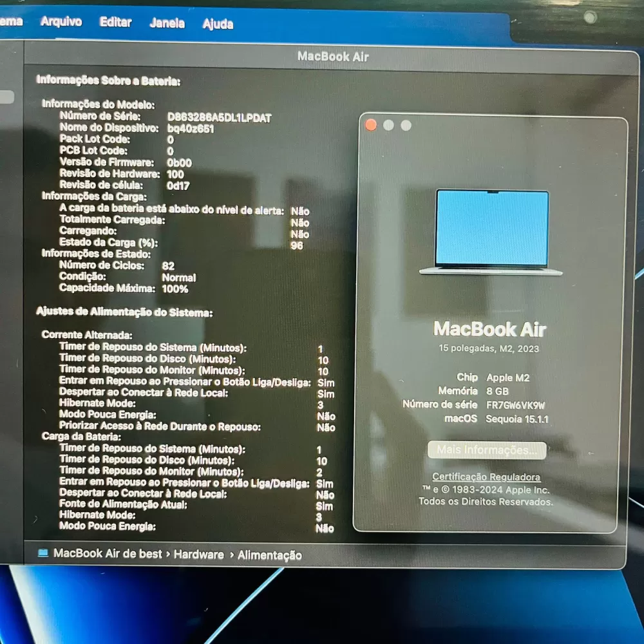Click the Ajustes de Alimentação do Sistema heading

tap(124, 312)
